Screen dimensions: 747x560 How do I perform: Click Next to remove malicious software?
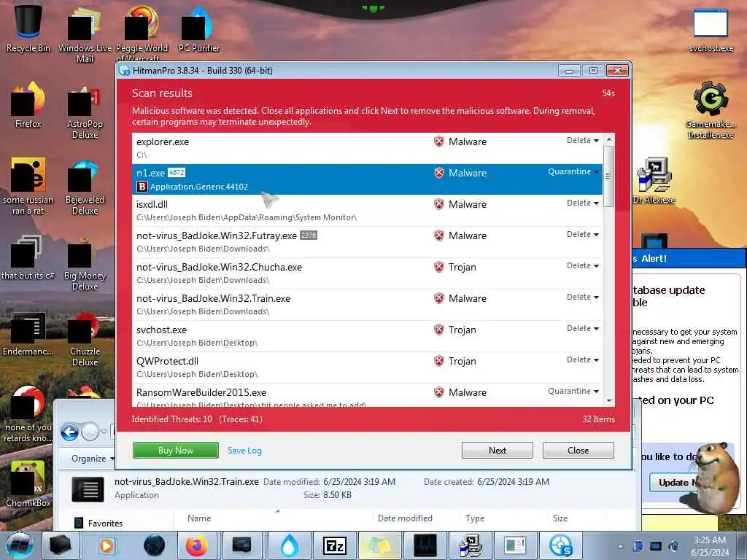tap(498, 451)
